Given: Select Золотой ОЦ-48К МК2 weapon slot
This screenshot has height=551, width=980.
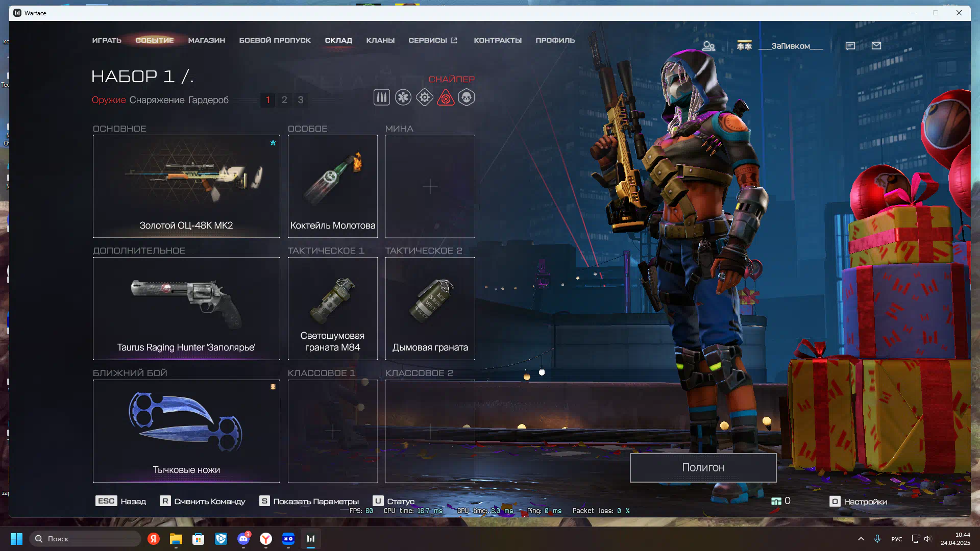Looking at the screenshot, I should click(x=186, y=186).
